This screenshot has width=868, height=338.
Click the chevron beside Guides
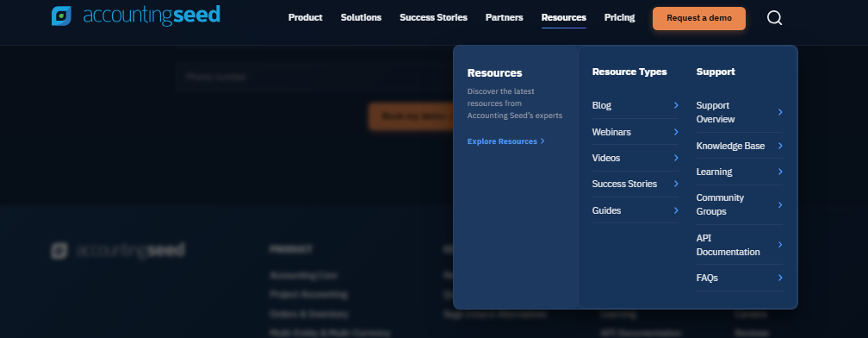pyautogui.click(x=676, y=210)
